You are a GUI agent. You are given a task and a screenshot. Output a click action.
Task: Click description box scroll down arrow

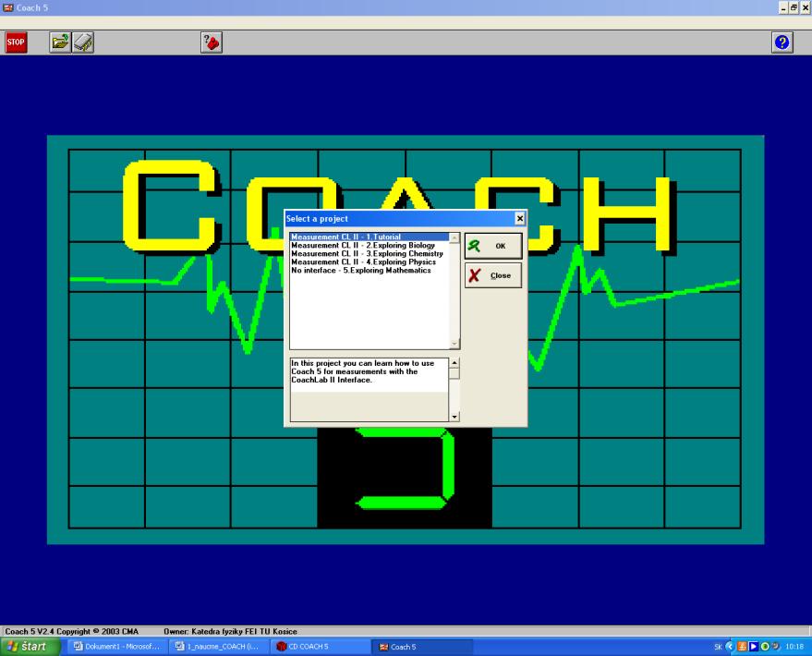pyautogui.click(x=454, y=417)
